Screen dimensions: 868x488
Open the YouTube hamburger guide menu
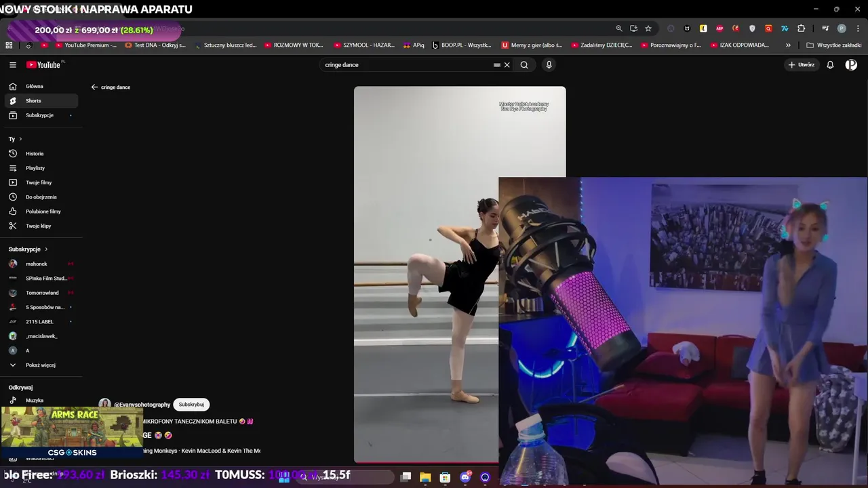tap(13, 65)
